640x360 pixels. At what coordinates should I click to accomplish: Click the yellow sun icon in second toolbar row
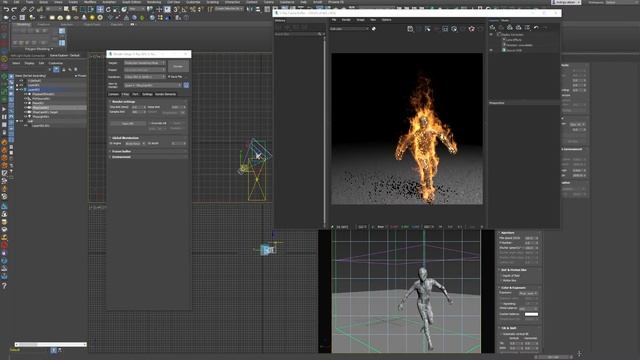pyautogui.click(x=92, y=18)
